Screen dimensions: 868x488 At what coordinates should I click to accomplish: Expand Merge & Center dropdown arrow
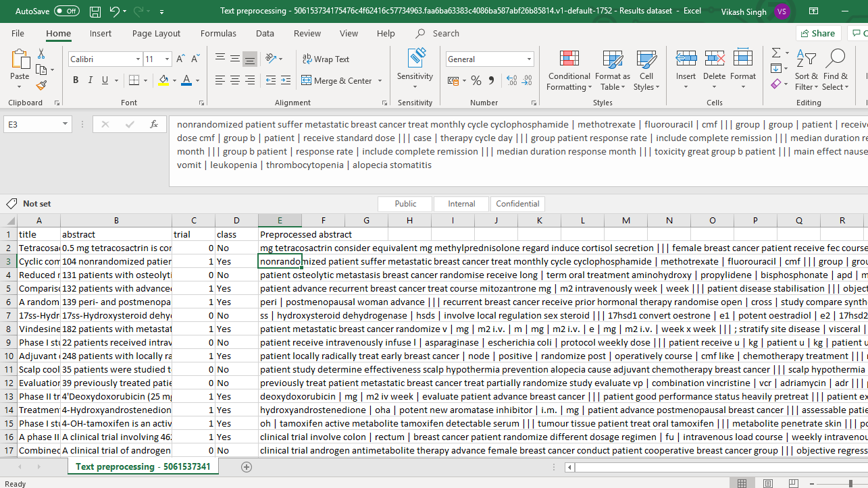tap(380, 80)
